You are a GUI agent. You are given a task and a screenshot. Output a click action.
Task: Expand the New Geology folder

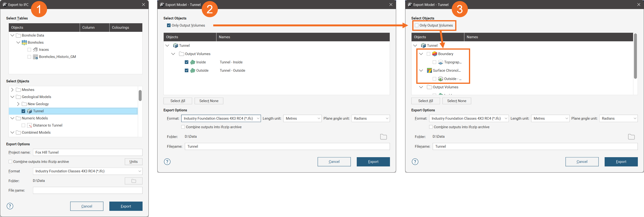click(18, 104)
